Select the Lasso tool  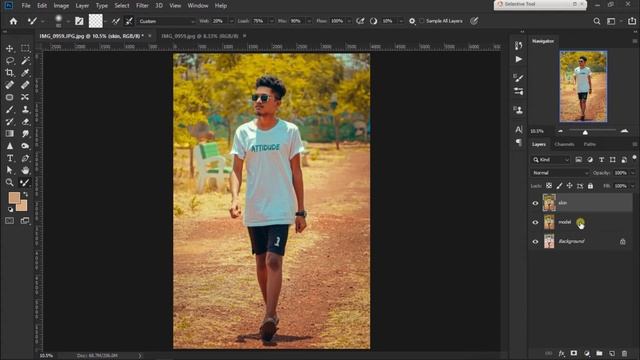9,61
